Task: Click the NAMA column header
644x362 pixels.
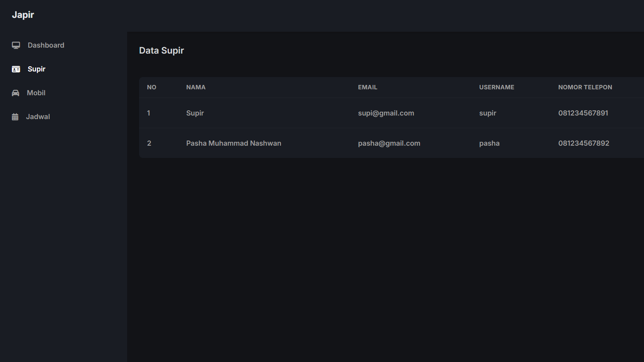Action: [196, 87]
